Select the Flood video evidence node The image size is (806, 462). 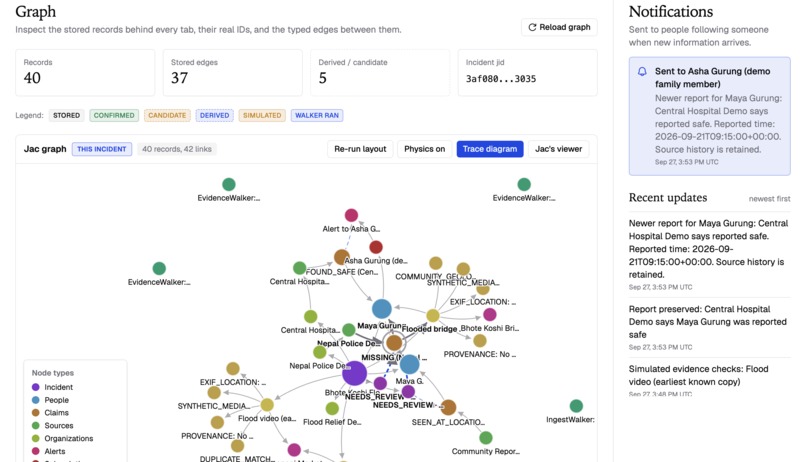click(x=267, y=404)
